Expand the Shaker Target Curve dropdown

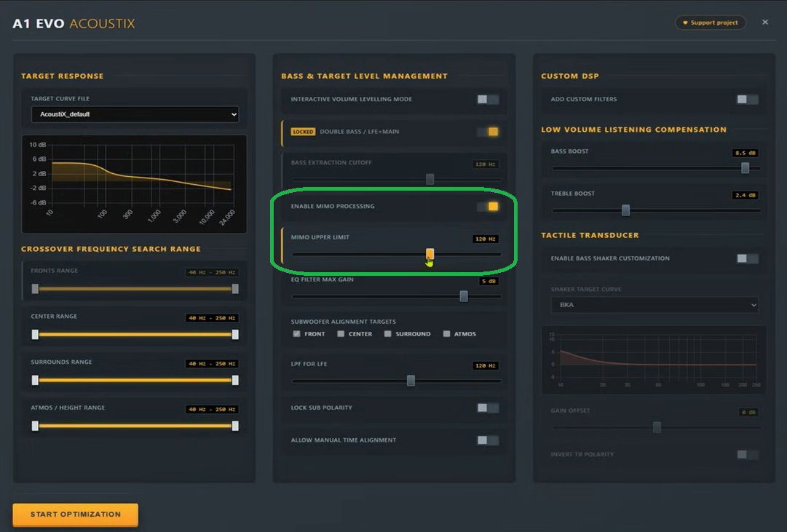(654, 305)
